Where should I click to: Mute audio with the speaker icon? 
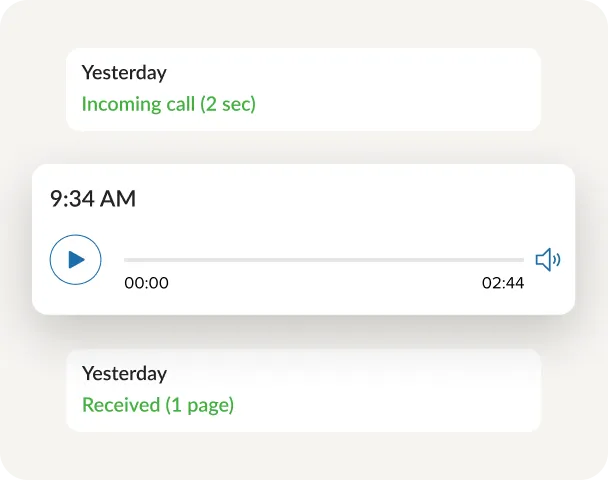(x=548, y=260)
